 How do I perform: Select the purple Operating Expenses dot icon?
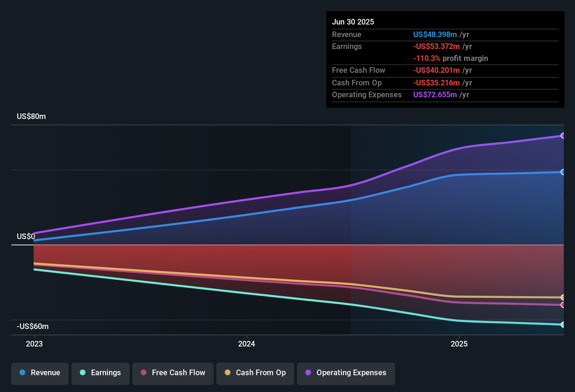pyautogui.click(x=308, y=373)
